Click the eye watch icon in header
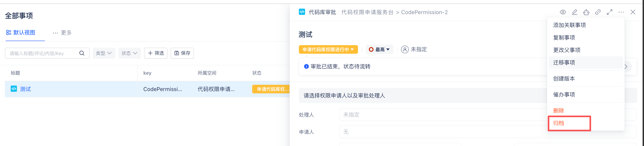 click(563, 12)
